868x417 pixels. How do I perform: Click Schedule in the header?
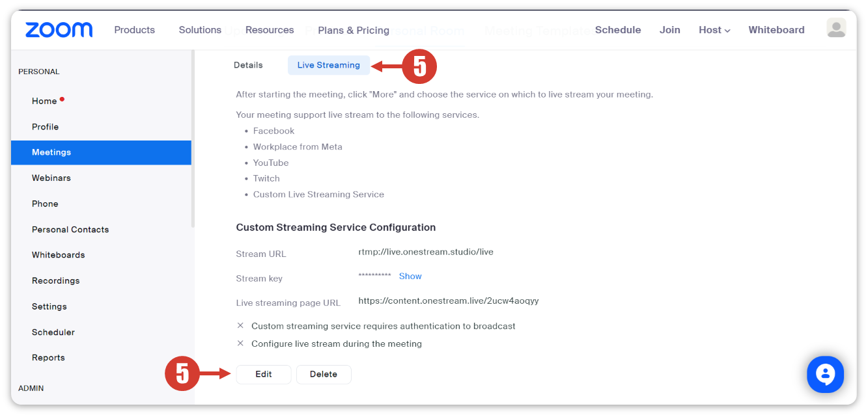pos(618,30)
